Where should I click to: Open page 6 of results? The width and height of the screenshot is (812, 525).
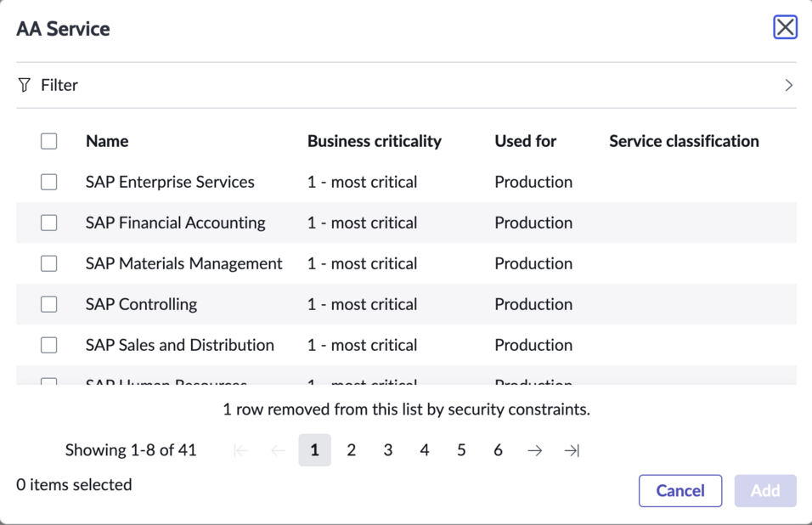point(499,450)
